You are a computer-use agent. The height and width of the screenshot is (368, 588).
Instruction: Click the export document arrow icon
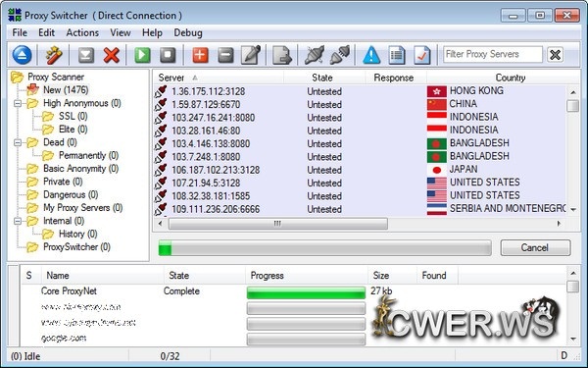[x=281, y=55]
